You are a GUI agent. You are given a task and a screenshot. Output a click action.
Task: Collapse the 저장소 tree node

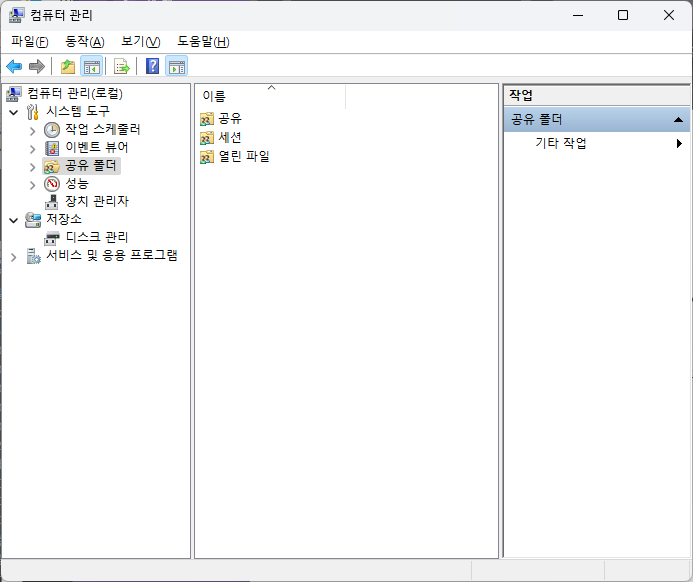pyautogui.click(x=14, y=220)
